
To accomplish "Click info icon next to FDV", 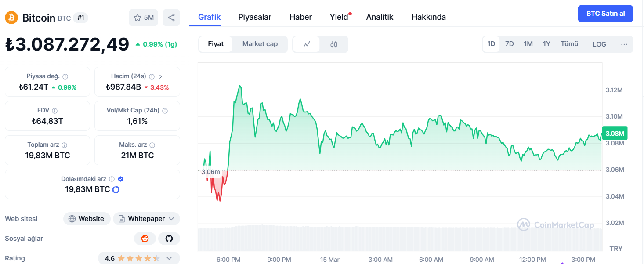I will point(54,111).
